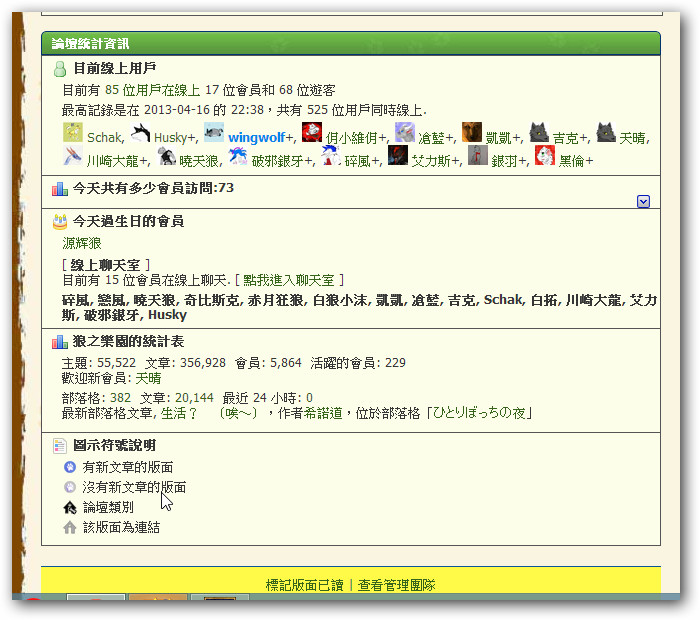This screenshot has height=620, width=700.
Task: Open wingwolf's user profile
Action: tap(256, 137)
